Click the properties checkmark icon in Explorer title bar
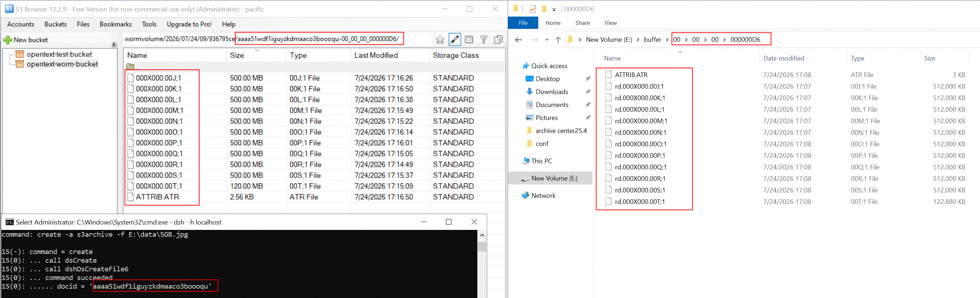This screenshot has width=980, height=298. (x=533, y=9)
